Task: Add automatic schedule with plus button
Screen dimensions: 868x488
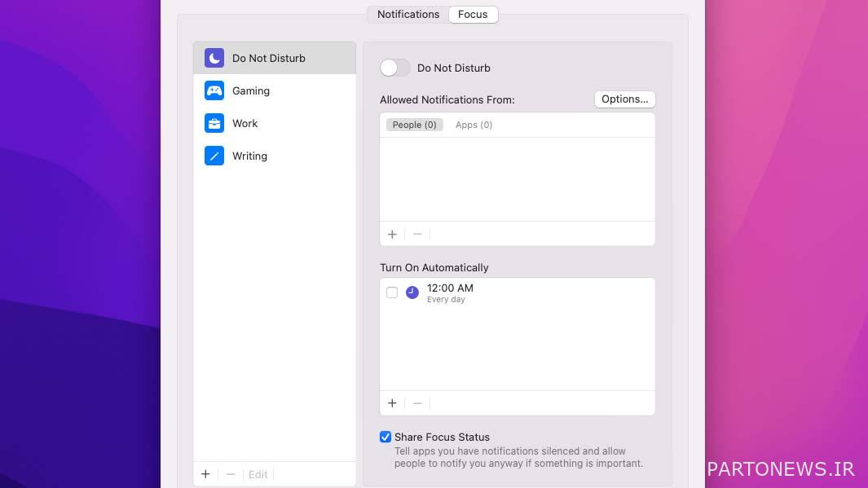Action: click(392, 403)
